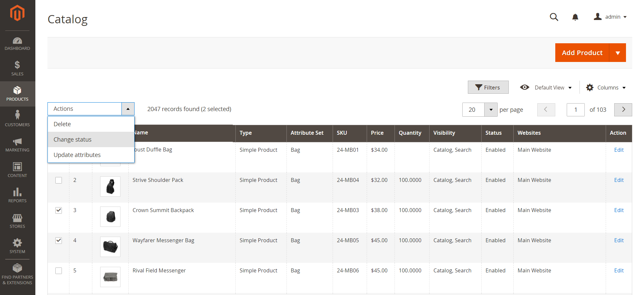This screenshot has height=295, width=644.
Task: Click the SKU cell 24-MB03
Action: (x=348, y=210)
